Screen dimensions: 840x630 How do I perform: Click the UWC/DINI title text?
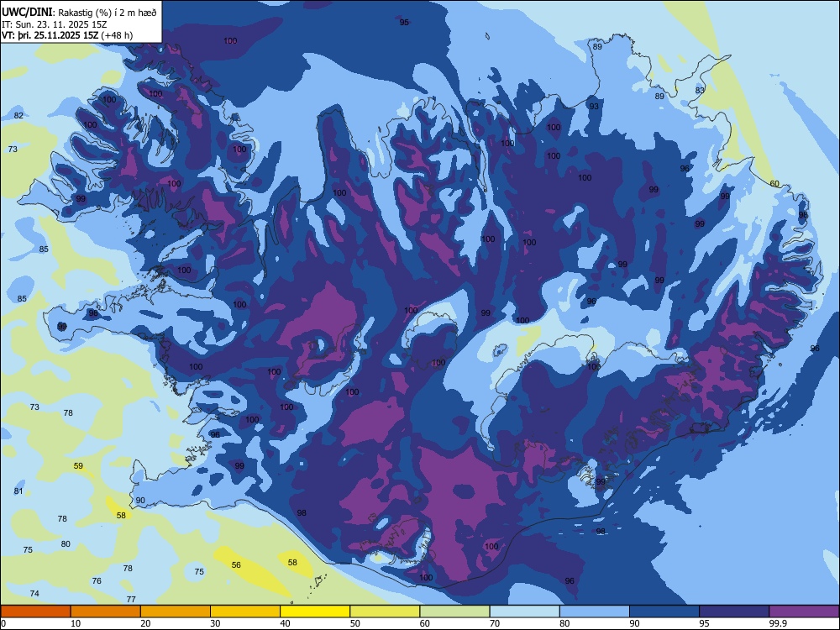point(28,13)
